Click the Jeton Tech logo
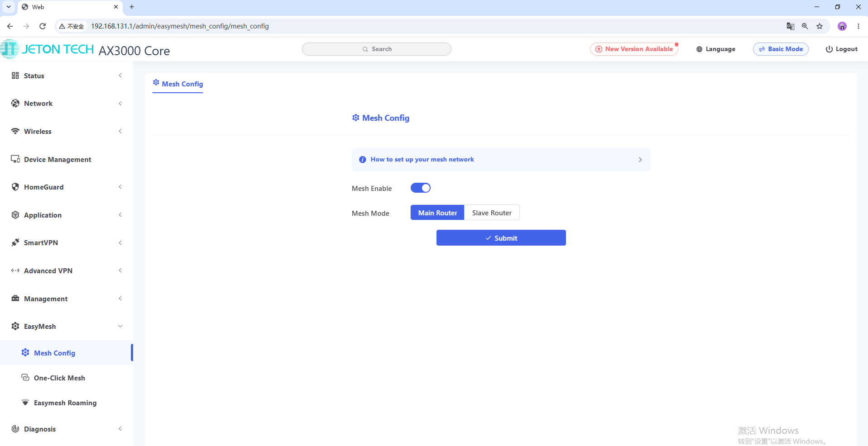This screenshot has height=446, width=868. (47, 49)
